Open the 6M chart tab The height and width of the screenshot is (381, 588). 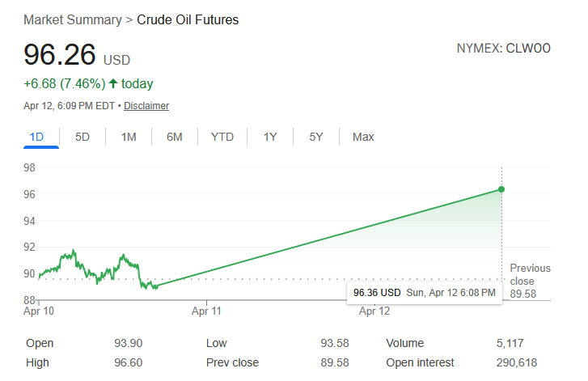(x=175, y=137)
